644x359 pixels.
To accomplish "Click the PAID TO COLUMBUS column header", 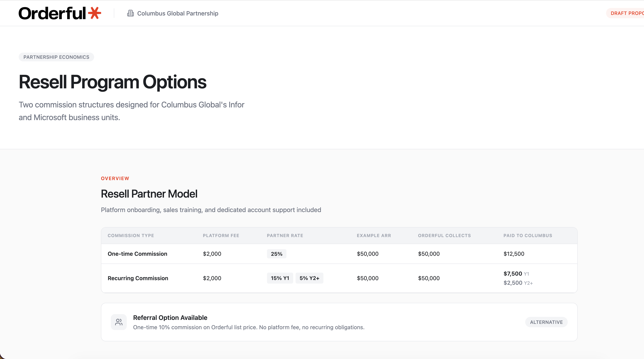I will coord(528,235).
